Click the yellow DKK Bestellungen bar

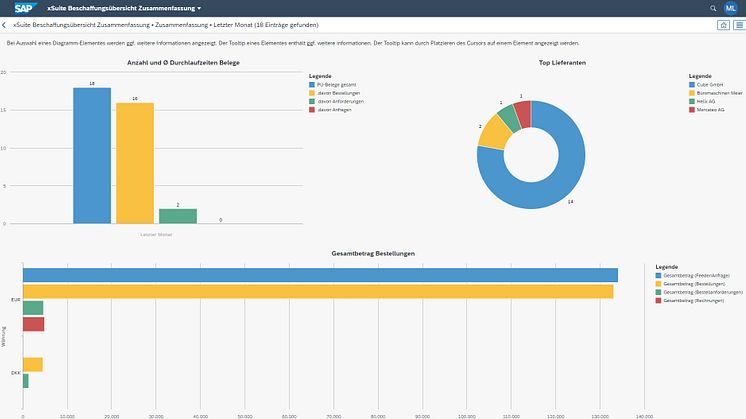(x=32, y=364)
